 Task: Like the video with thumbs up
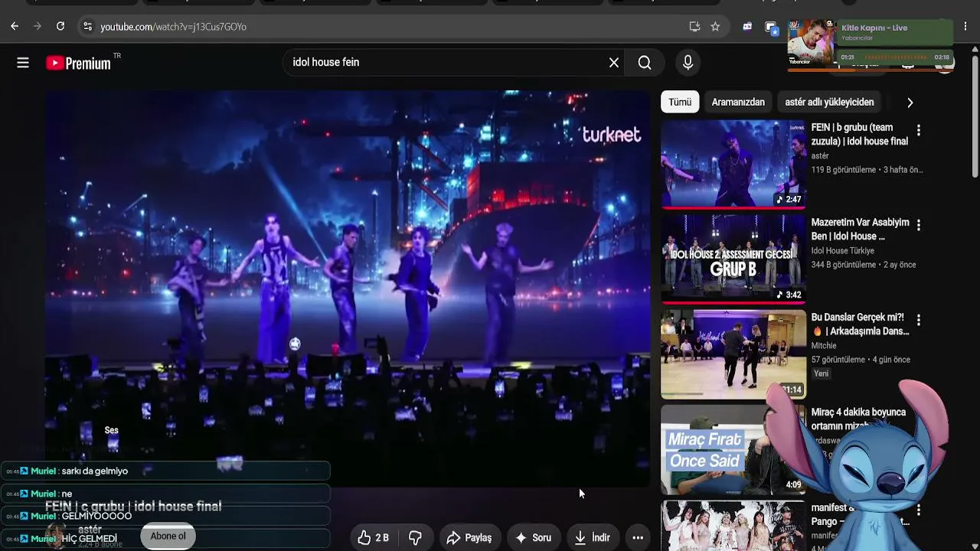tap(374, 538)
